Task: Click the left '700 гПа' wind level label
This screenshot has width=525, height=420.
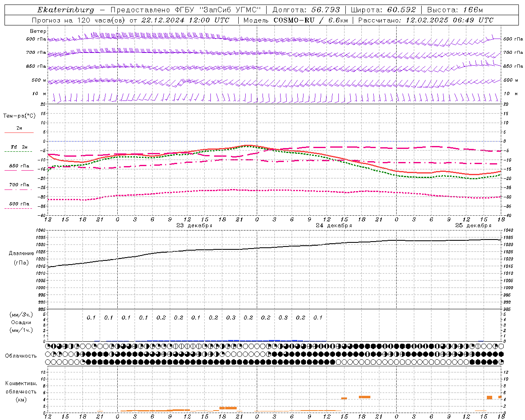Action: [36, 52]
